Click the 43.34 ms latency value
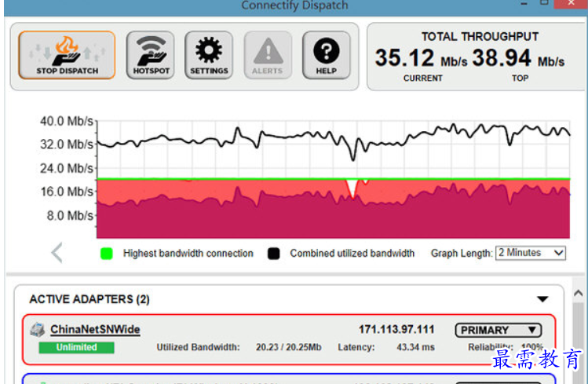The image size is (588, 384). [415, 347]
